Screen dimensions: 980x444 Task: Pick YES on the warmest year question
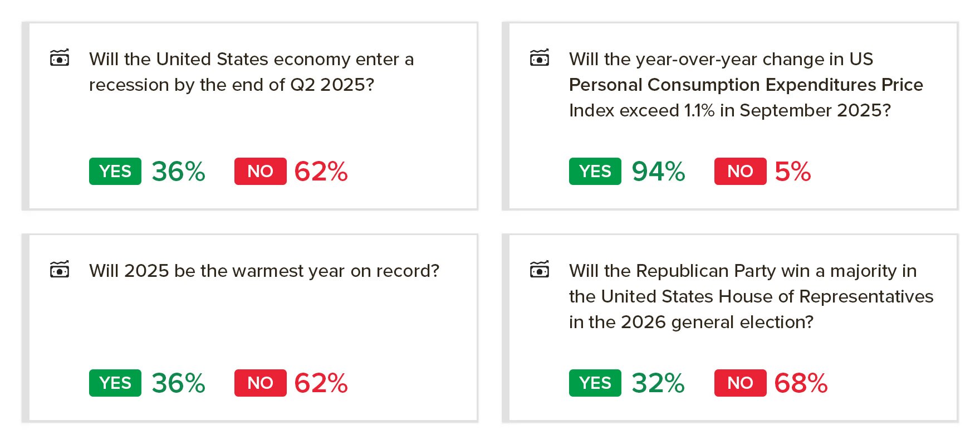[115, 383]
